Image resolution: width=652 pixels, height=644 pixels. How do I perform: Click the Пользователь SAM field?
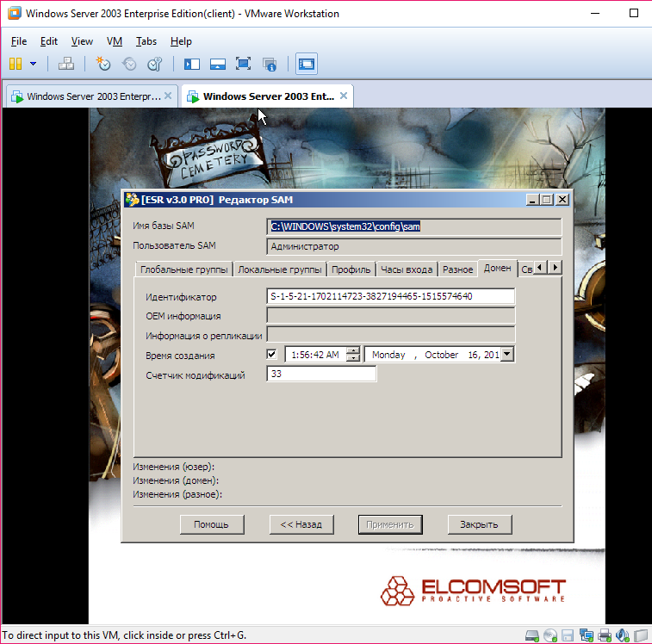coord(413,246)
